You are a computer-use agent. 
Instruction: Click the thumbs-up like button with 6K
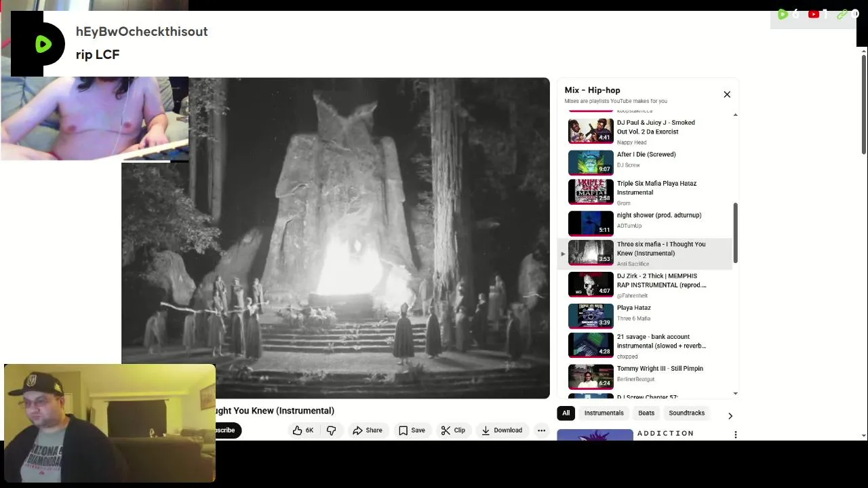303,430
